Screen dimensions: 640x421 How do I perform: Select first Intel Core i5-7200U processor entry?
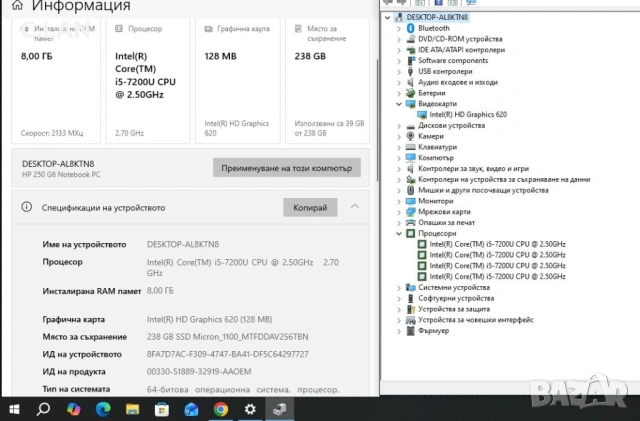coord(497,244)
